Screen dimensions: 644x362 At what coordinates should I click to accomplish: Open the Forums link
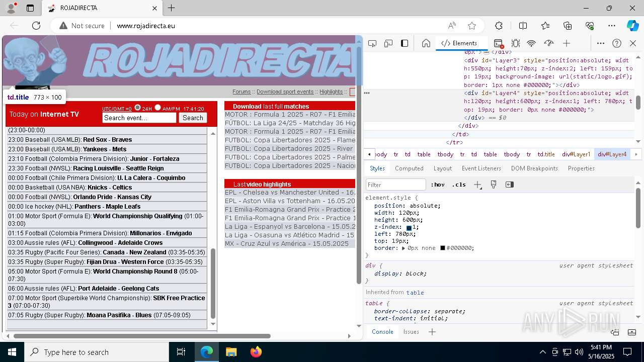tap(242, 92)
